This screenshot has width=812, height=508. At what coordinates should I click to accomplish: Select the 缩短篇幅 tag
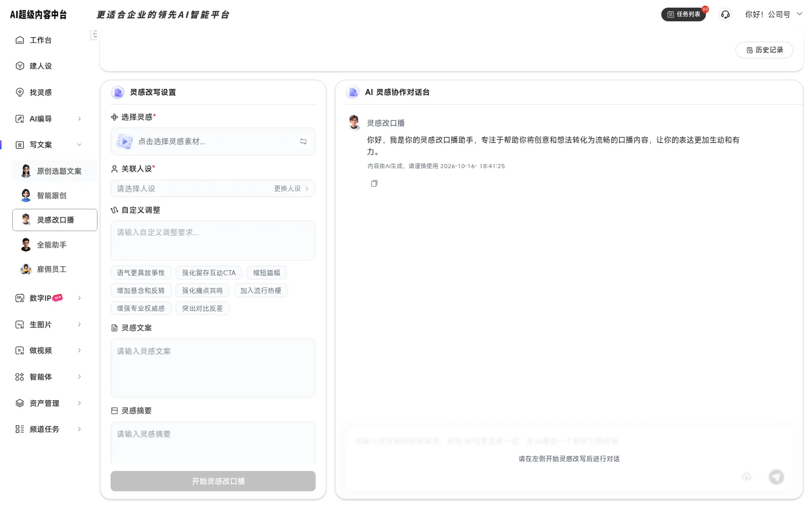point(266,273)
